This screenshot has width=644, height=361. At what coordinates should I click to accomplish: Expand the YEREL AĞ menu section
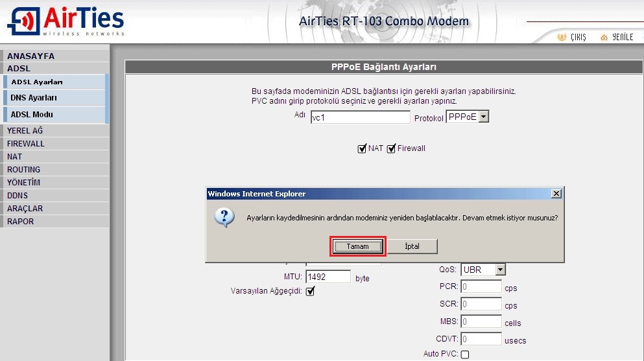tap(25, 130)
